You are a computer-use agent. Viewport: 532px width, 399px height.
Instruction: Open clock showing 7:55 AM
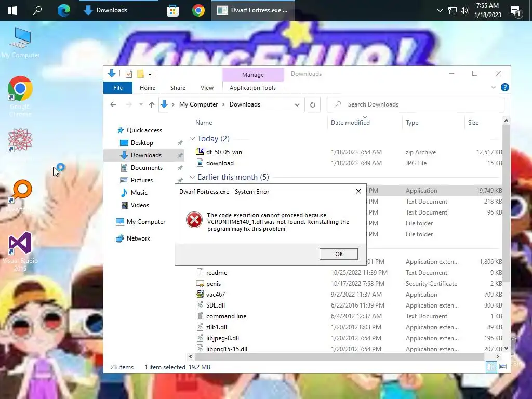(487, 10)
